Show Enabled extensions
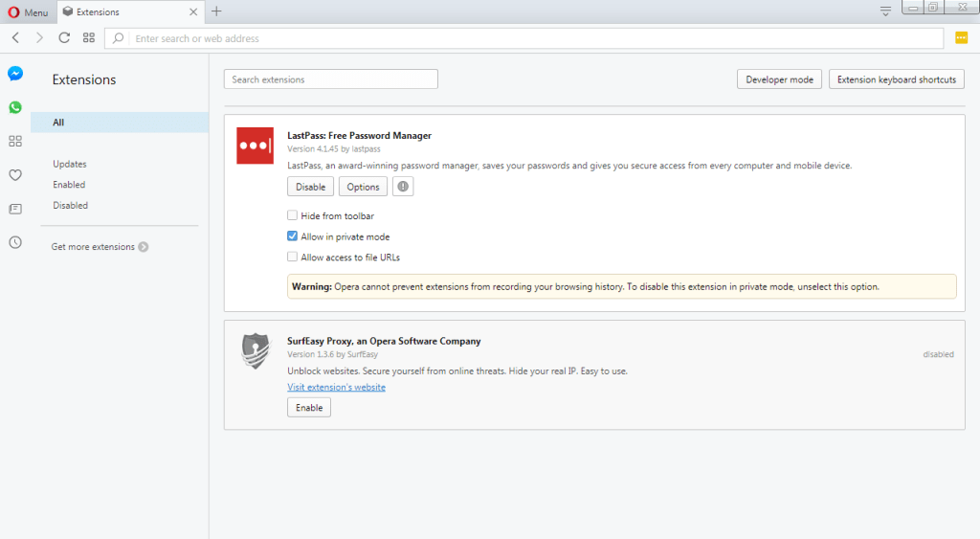Screen dimensions: 980x539 (x=69, y=185)
